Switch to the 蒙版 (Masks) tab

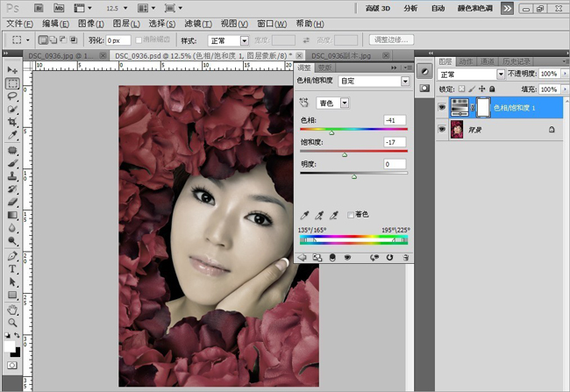[x=324, y=68]
